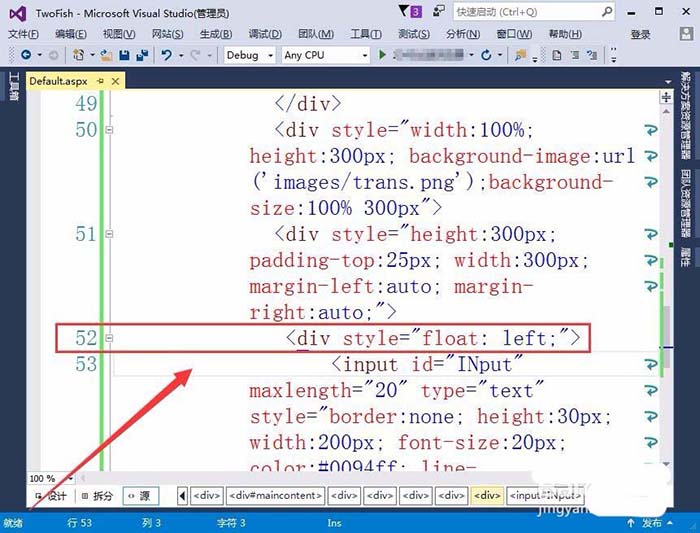The height and width of the screenshot is (533, 700).
Task: Click the Open File folder icon
Action: click(106, 55)
